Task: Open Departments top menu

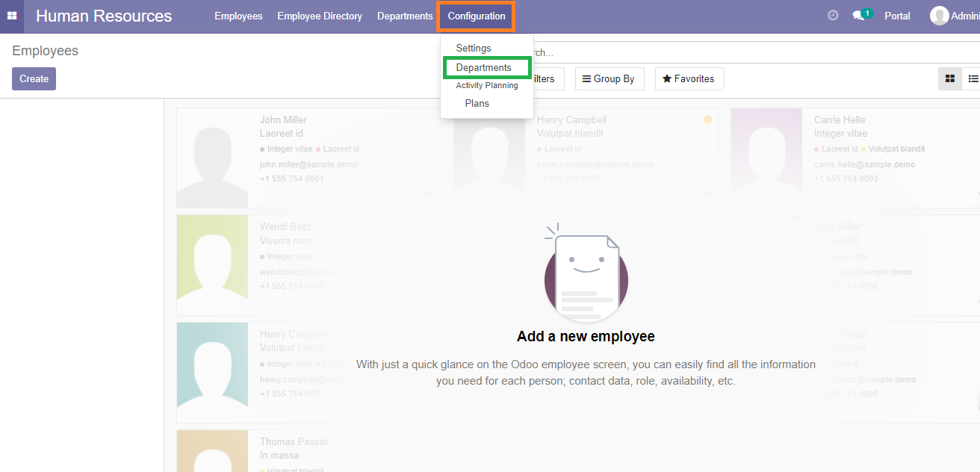Action: point(405,16)
